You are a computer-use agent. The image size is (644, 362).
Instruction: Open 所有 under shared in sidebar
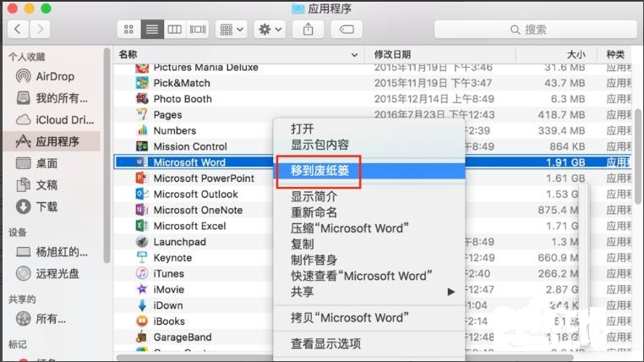pyautogui.click(x=52, y=319)
